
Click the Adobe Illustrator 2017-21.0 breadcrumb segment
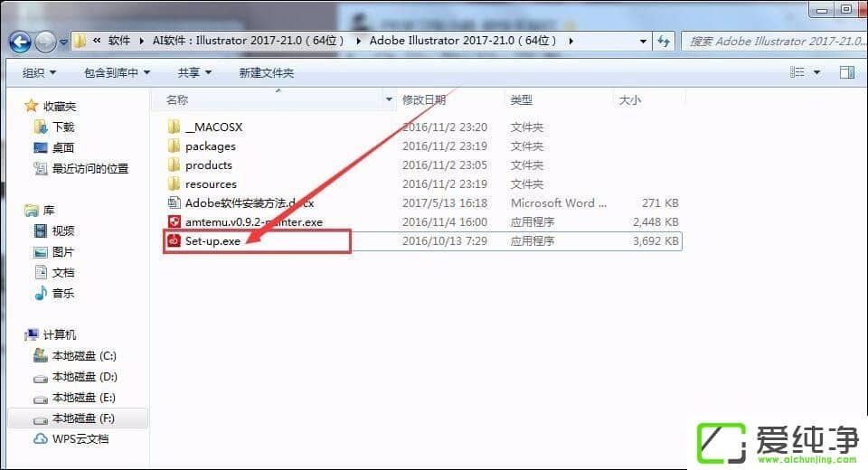pos(463,41)
